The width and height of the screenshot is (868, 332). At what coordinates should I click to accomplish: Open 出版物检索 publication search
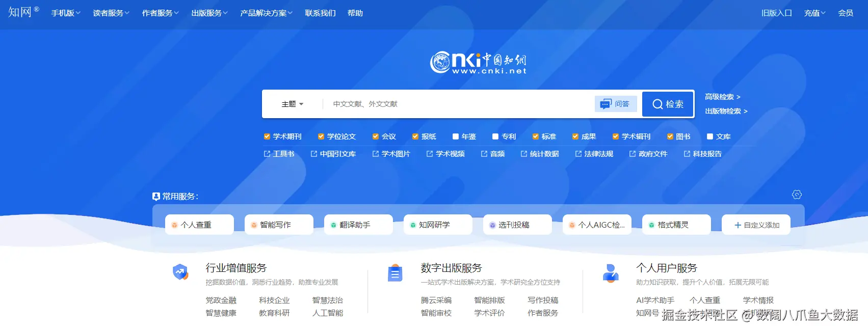coord(726,111)
